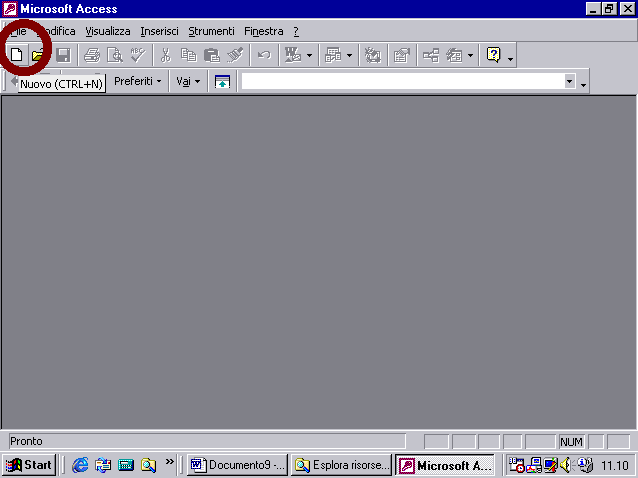Open Print Preview with the magnifier-page icon
Screen dimensions: 638x478
pos(115,55)
